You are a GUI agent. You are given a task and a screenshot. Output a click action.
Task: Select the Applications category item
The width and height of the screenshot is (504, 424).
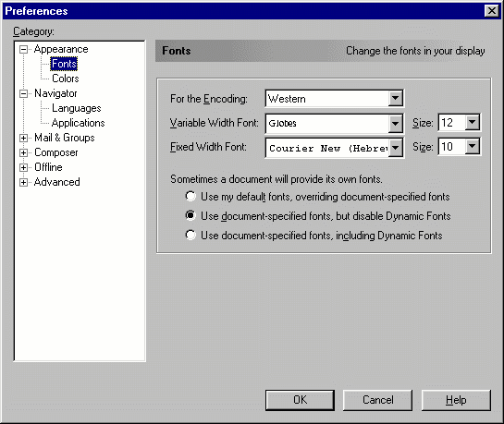tap(78, 123)
